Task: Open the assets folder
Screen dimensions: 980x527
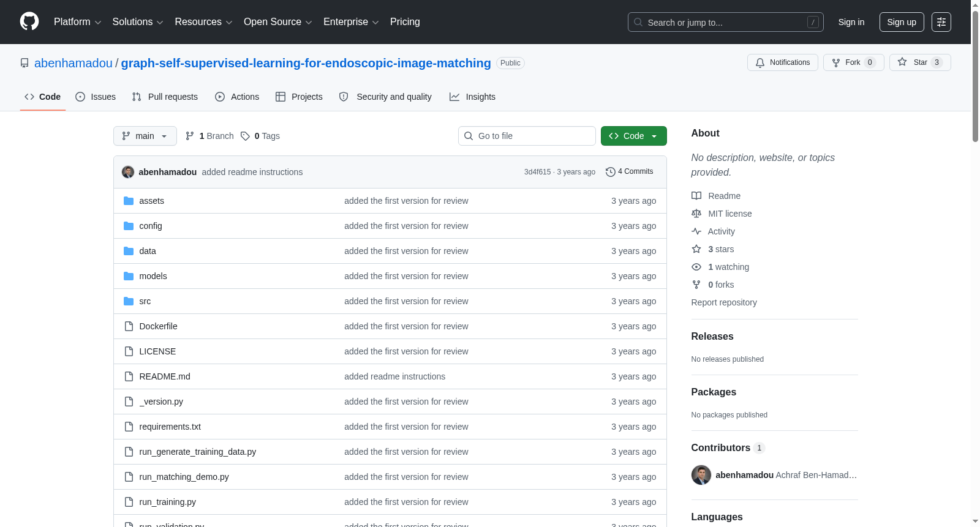Action: [x=151, y=201]
